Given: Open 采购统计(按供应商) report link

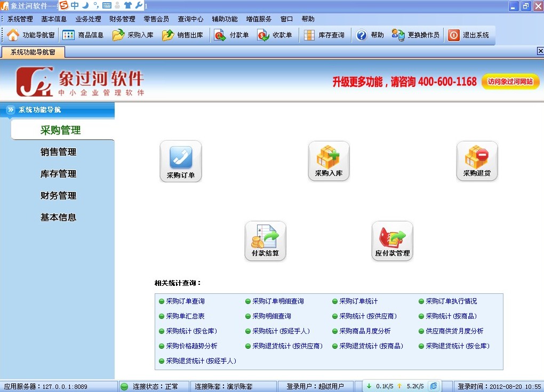Looking at the screenshot, I should (368, 316).
